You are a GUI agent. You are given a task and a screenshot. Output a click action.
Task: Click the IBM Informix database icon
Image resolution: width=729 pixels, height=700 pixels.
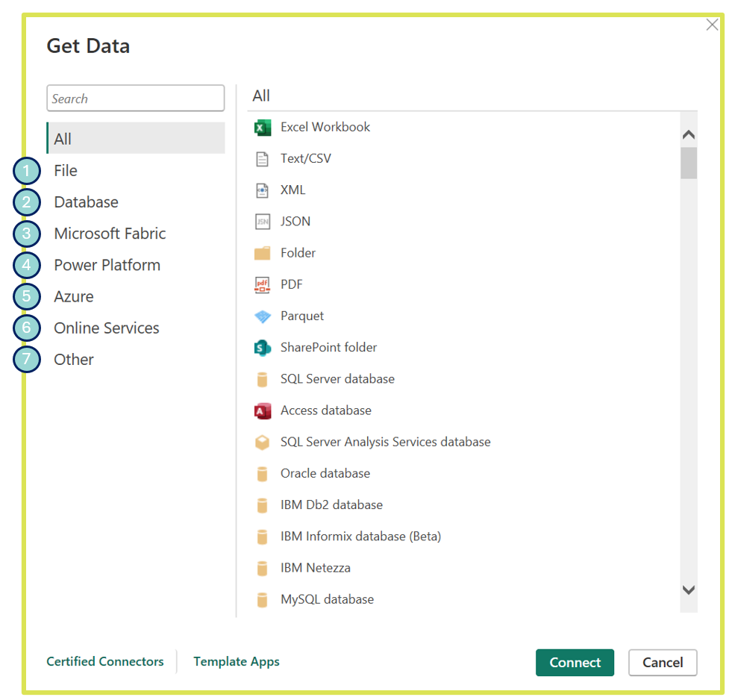click(262, 537)
